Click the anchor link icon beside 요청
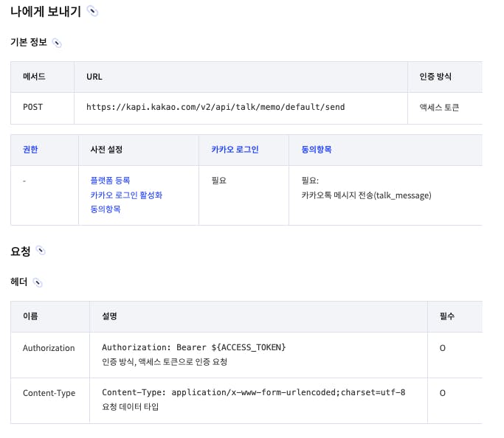The image size is (504, 438). (41, 251)
